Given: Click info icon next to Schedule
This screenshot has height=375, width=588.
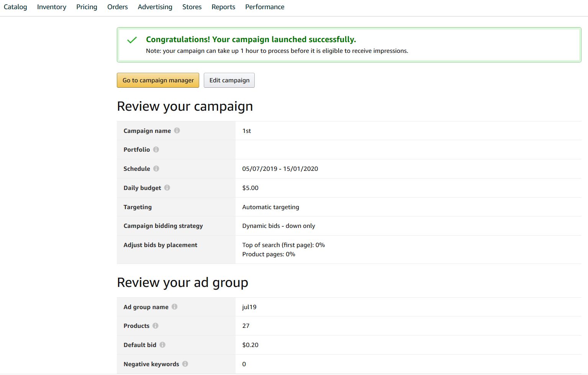Looking at the screenshot, I should coord(156,169).
